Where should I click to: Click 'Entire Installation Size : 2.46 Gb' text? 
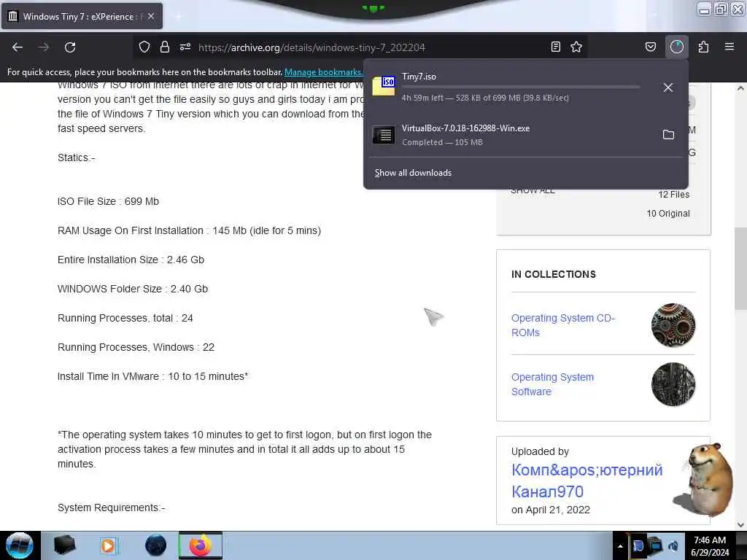point(131,260)
